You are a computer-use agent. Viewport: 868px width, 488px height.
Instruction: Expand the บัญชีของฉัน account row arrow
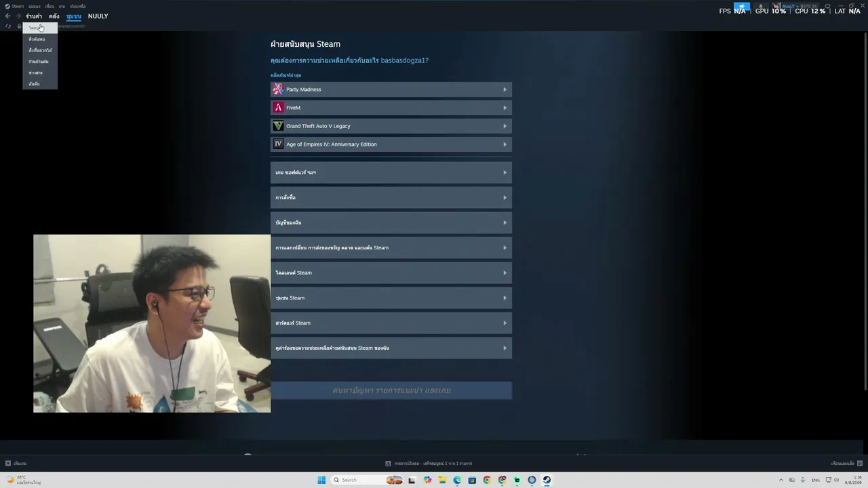pyautogui.click(x=505, y=223)
